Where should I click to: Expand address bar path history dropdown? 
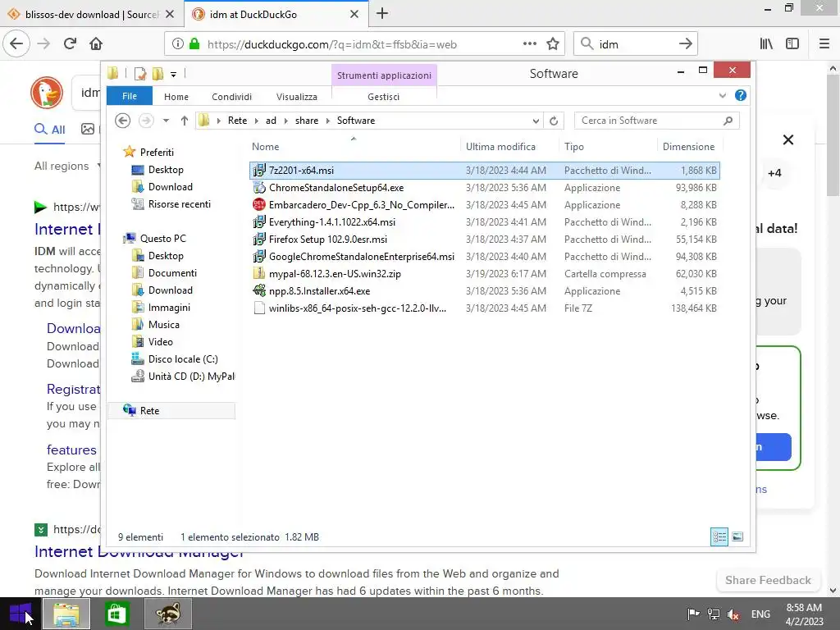point(536,121)
